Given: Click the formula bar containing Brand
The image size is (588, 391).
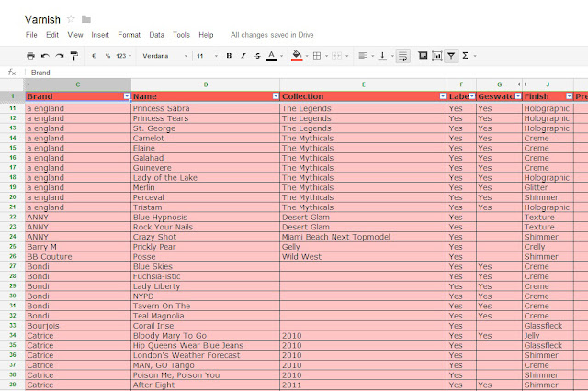Looking at the screenshot, I should 306,73.
